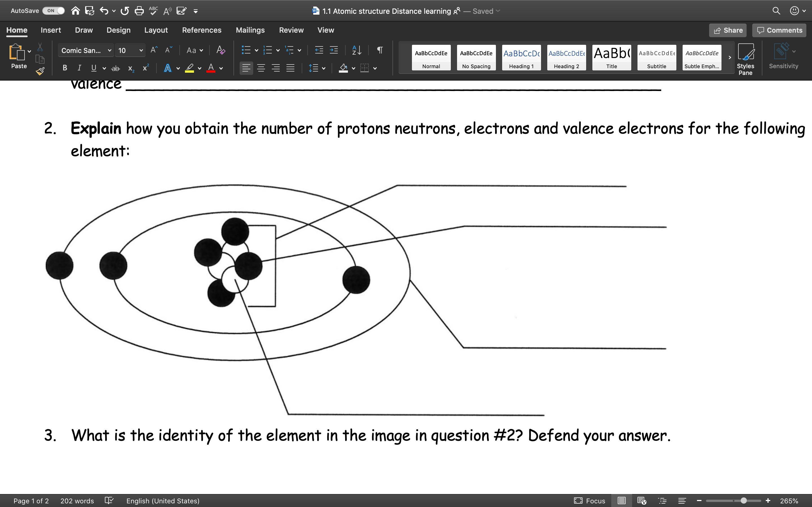Click the Clear Formatting icon
The image size is (812, 507).
pos(220,50)
